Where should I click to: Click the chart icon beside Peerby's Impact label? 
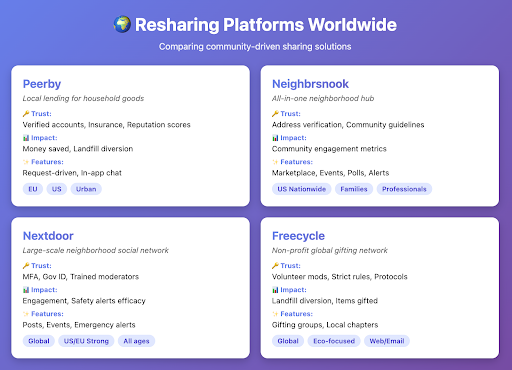[x=26, y=138]
